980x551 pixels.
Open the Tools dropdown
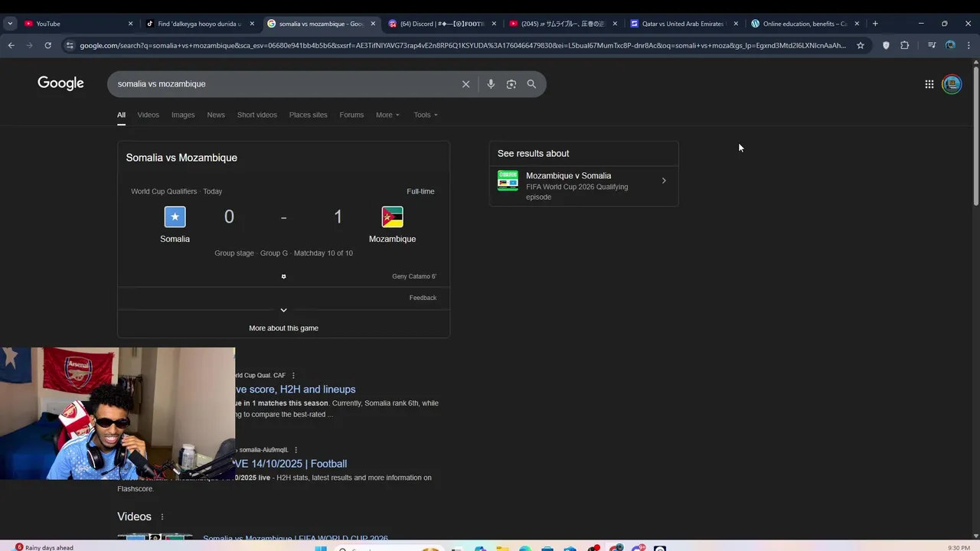(426, 115)
